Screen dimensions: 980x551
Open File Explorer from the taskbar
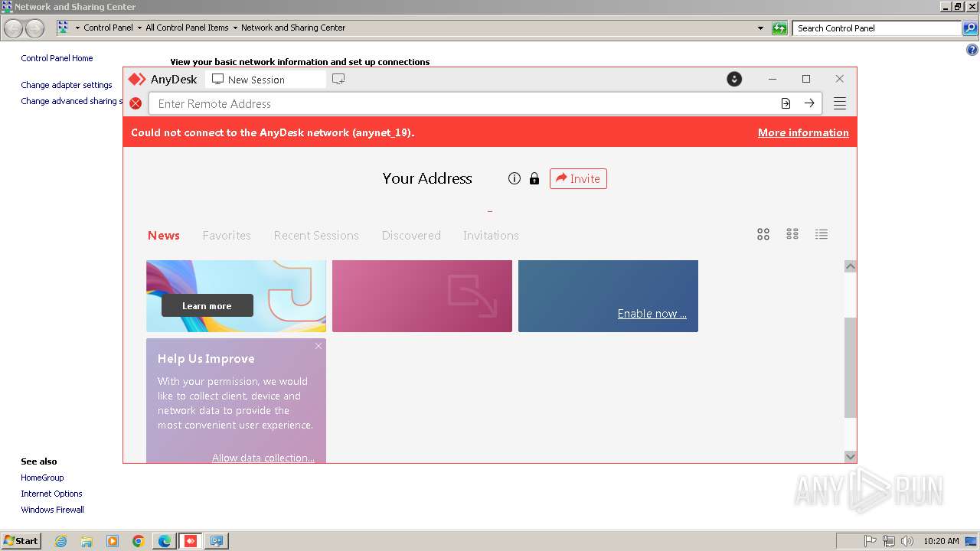point(87,541)
